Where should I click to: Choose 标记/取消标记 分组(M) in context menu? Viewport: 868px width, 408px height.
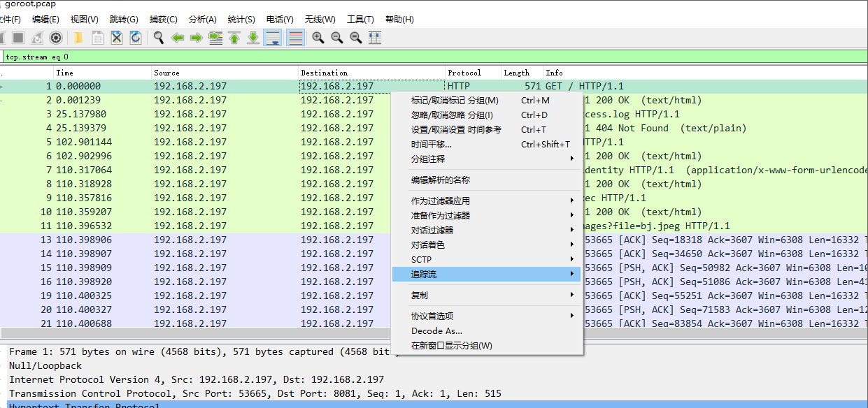[x=488, y=101]
